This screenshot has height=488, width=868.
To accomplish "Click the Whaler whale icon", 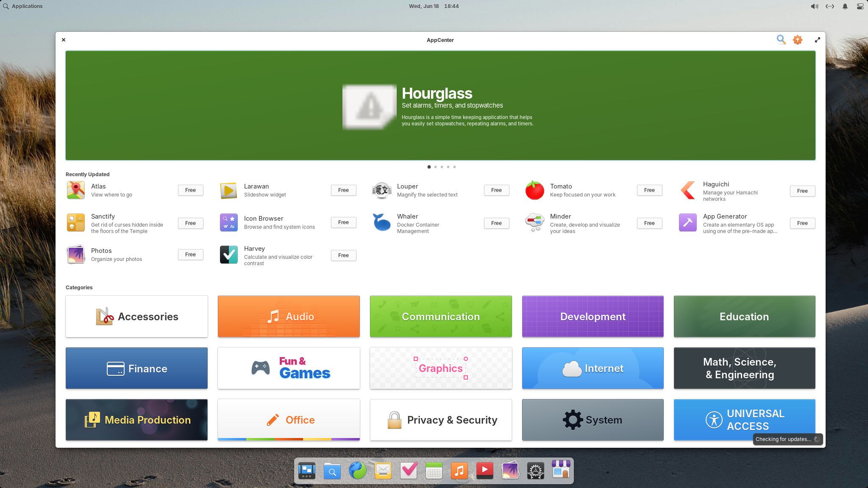I will [382, 223].
